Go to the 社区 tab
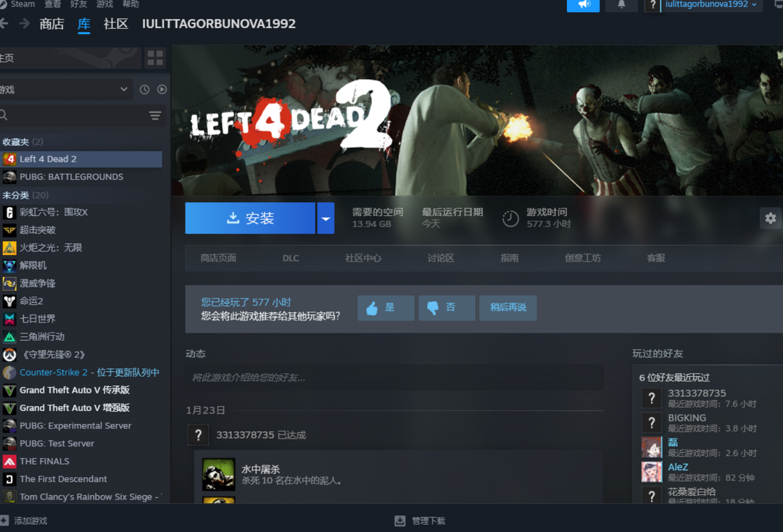The width and height of the screenshot is (783, 532). (x=116, y=23)
